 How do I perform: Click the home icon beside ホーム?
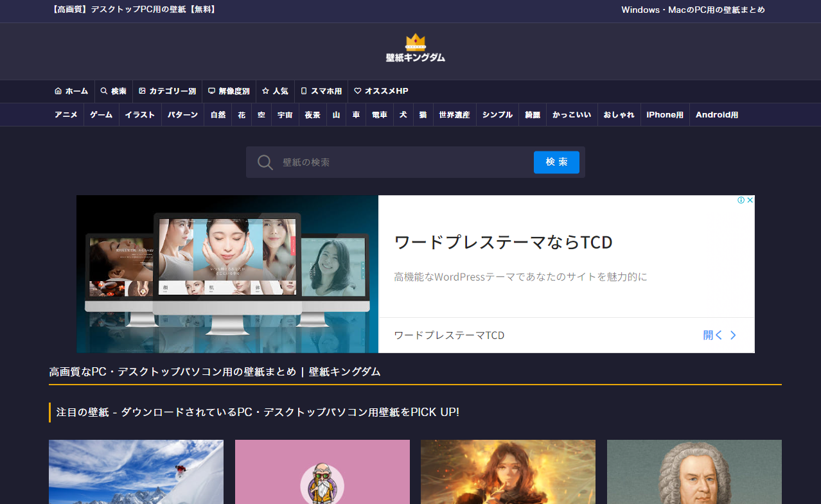[x=58, y=91]
